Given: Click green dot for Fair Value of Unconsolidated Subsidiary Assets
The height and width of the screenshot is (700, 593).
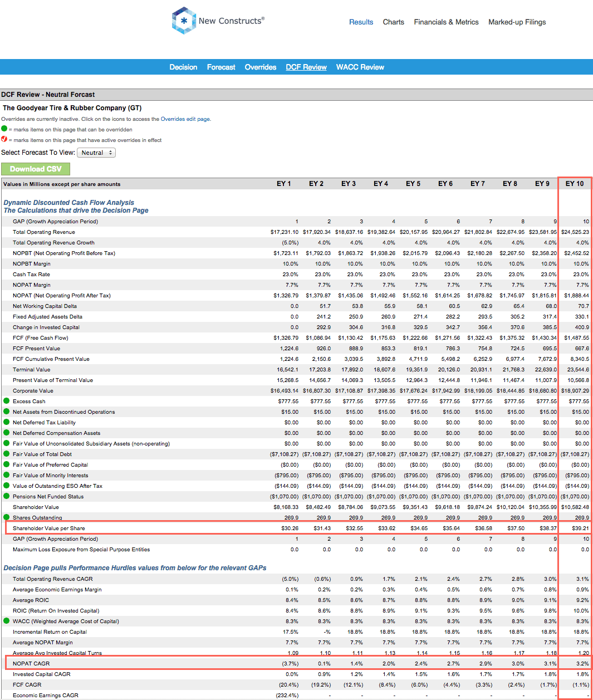Looking at the screenshot, I should coord(6,443).
